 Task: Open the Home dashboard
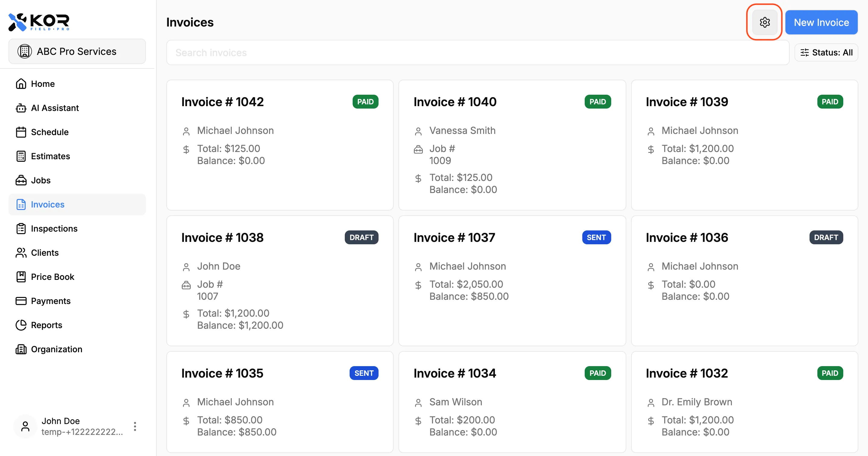click(43, 84)
